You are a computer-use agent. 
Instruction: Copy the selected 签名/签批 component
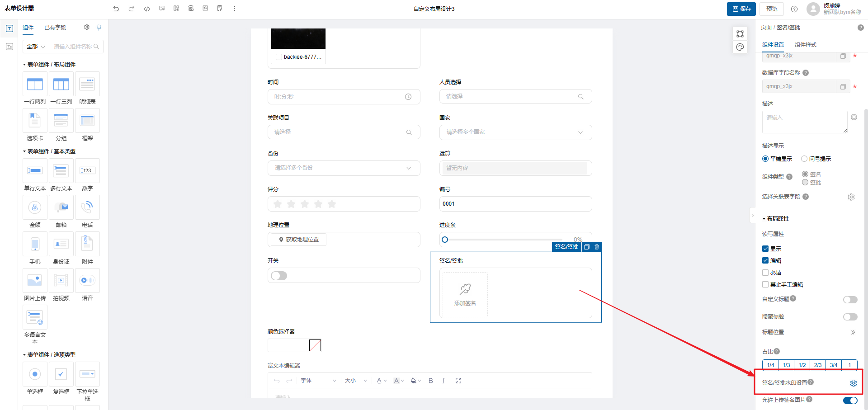587,247
